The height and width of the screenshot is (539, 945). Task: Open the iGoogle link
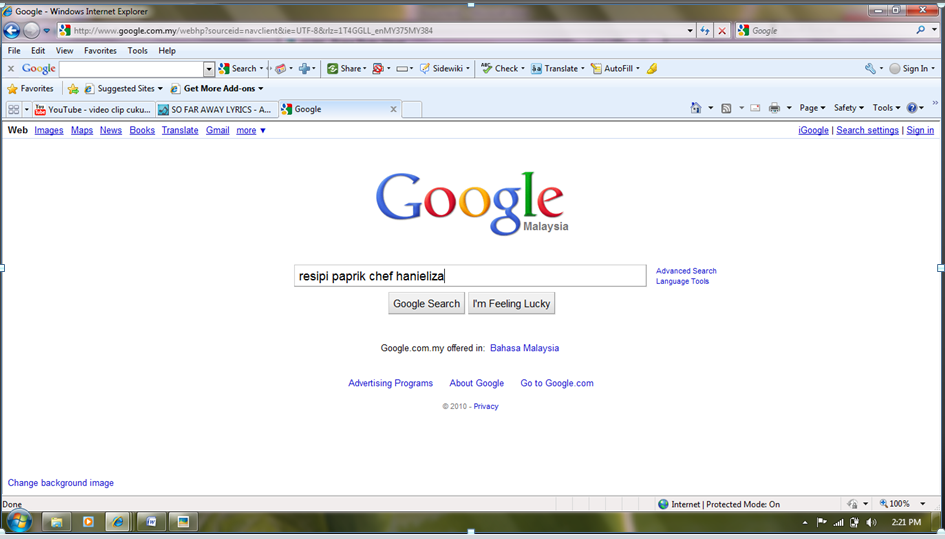point(813,130)
